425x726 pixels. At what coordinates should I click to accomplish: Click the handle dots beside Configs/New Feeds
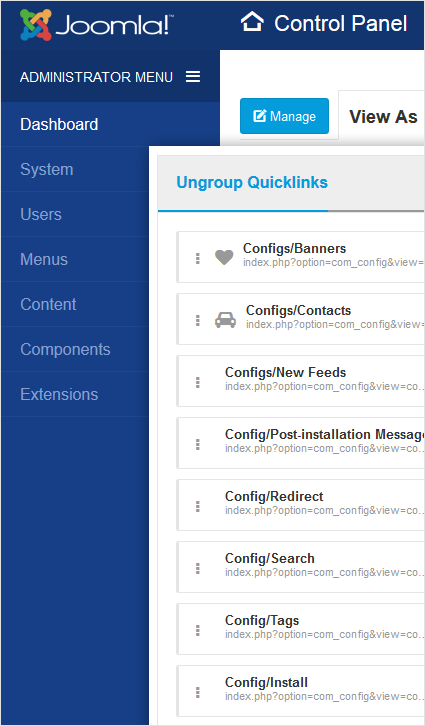pos(198,382)
